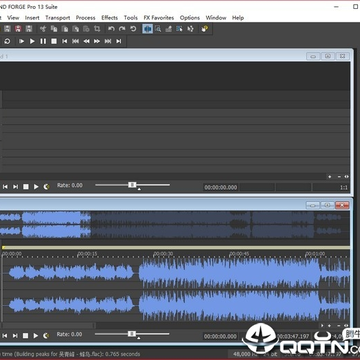
Task: Click the Mix paste toolbar icon
Action: (76, 29)
